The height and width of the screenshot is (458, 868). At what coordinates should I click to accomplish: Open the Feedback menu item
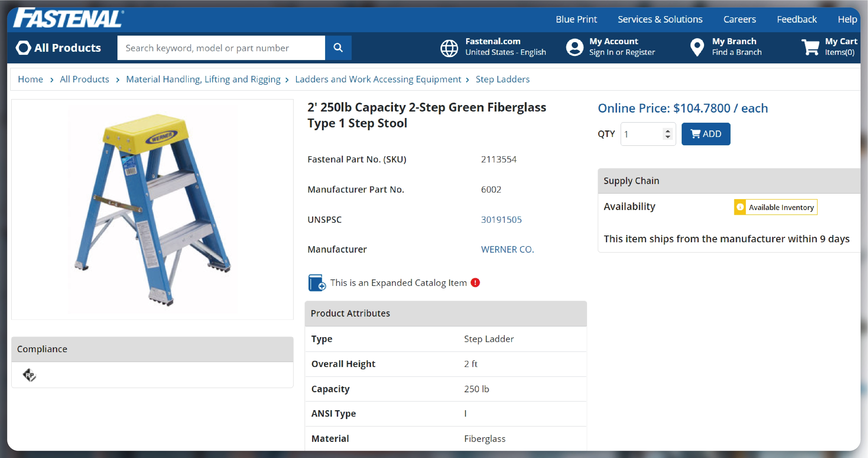pos(797,19)
